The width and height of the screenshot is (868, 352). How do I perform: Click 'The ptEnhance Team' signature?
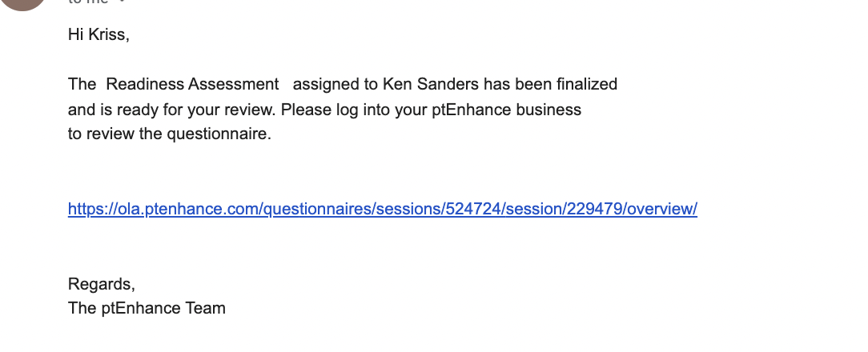click(x=147, y=308)
